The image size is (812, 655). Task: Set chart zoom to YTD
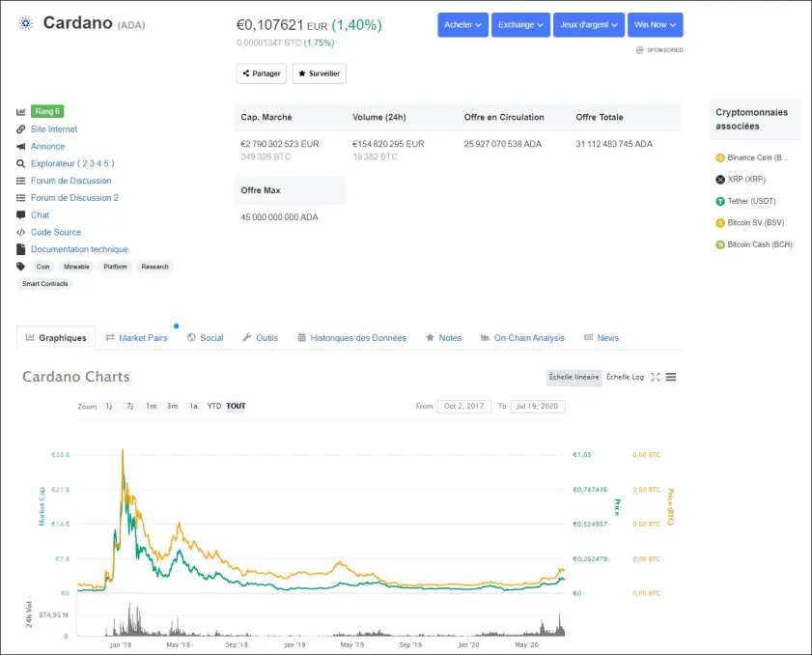[214, 406]
